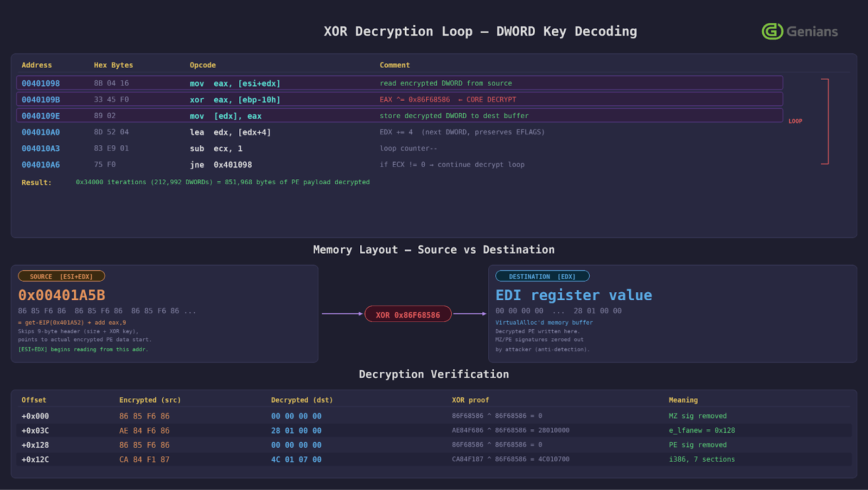
Task: Click the red LOOP bracket label
Action: click(795, 121)
